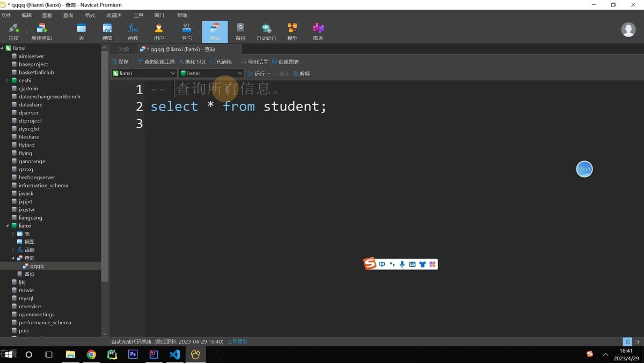The image size is (644, 363).
Task: Open the 视图 (View) toolbar icon
Action: pyautogui.click(x=107, y=32)
